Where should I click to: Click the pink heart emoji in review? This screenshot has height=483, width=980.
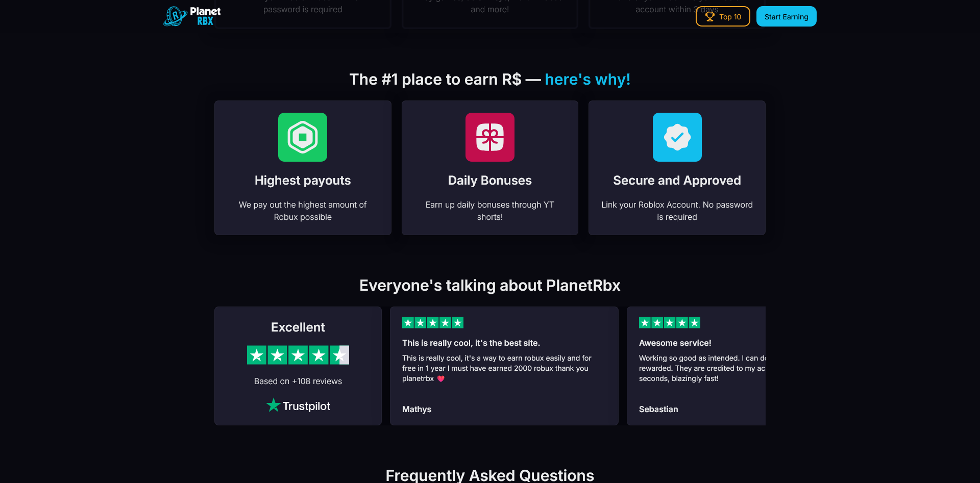pyautogui.click(x=441, y=378)
